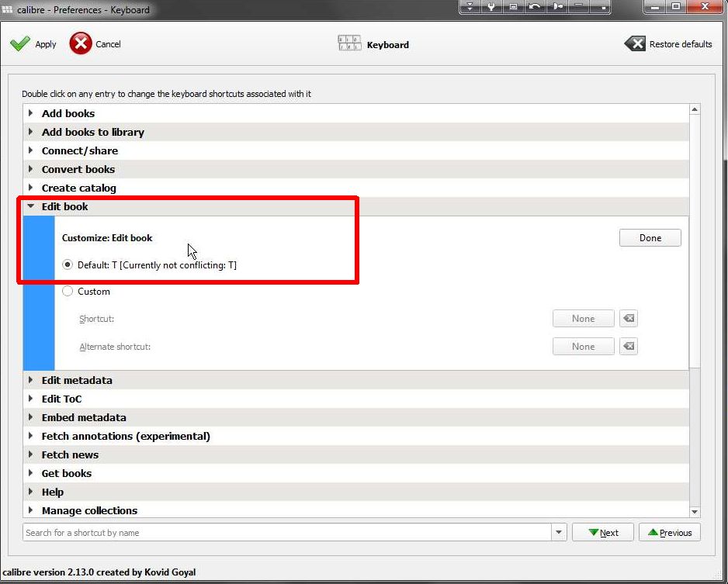Expand the Connect/share group

30,150
